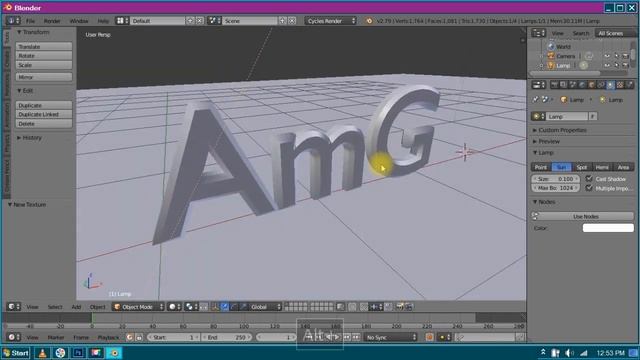
Task: Open the Texture properties tab
Action: pyautogui.click(x=620, y=85)
